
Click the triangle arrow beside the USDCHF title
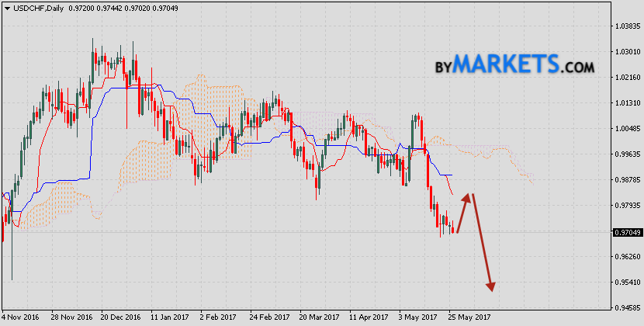tap(7, 7)
